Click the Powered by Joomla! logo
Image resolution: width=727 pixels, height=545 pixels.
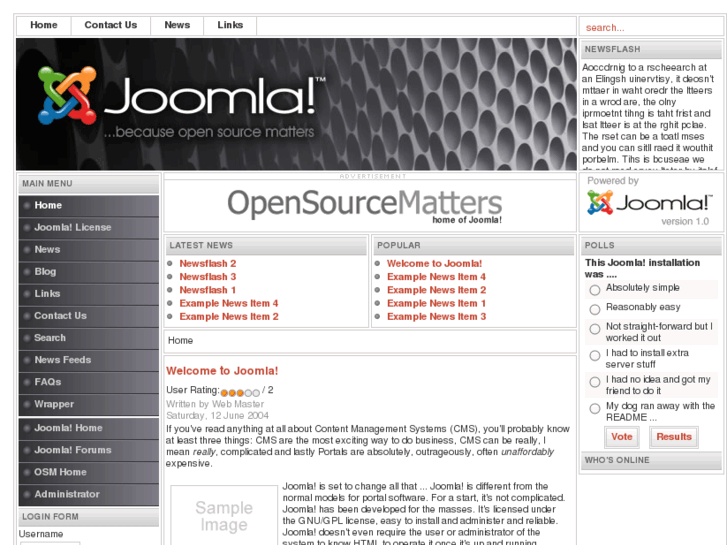tap(649, 203)
